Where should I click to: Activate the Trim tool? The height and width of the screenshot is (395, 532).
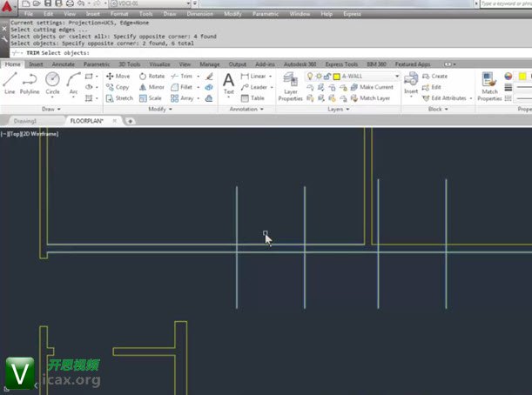[x=182, y=76]
